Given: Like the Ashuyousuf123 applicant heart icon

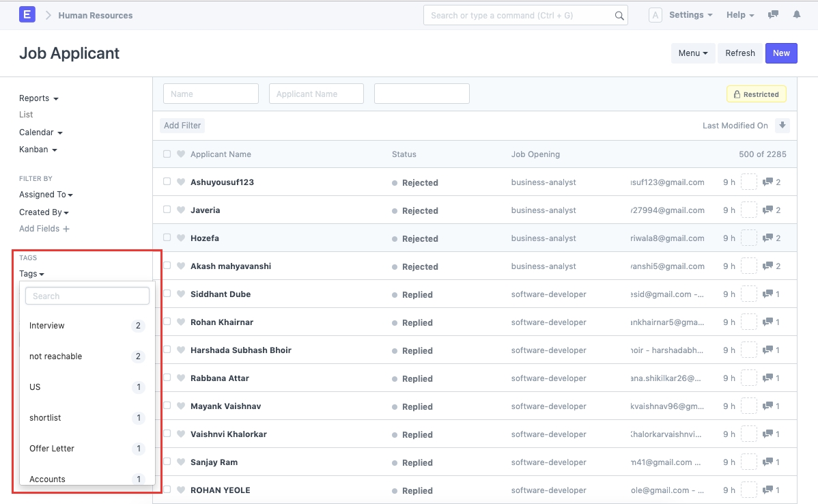Looking at the screenshot, I should 181,182.
